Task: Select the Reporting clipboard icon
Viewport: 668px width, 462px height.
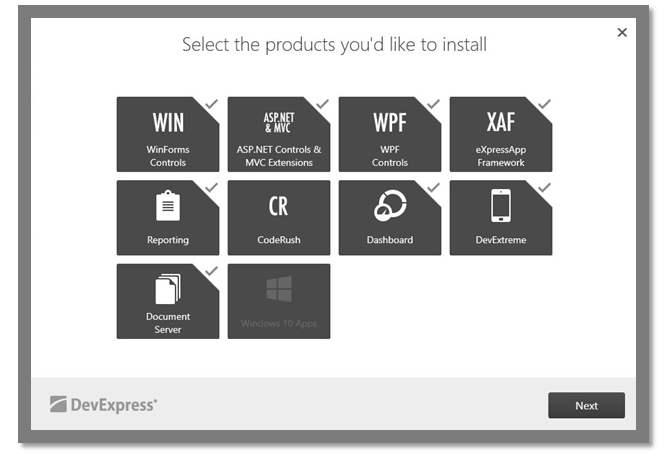Action: pyautogui.click(x=168, y=205)
